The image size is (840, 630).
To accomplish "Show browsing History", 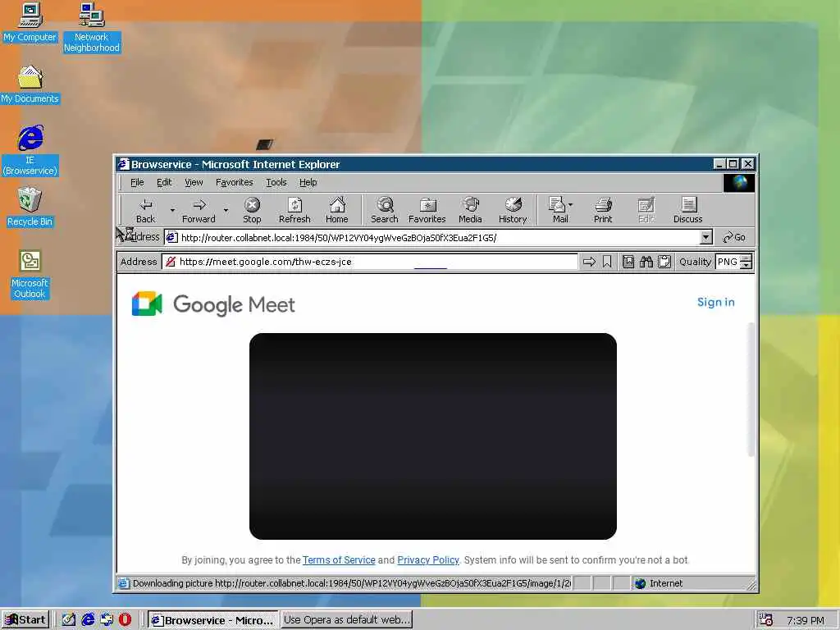I will point(513,210).
